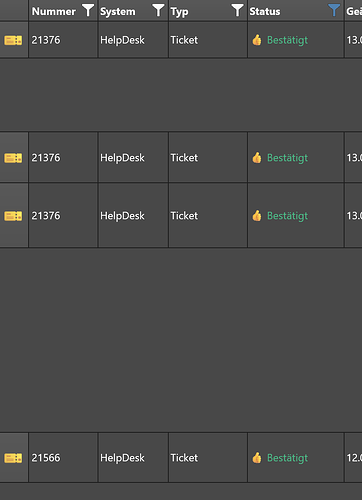The width and height of the screenshot is (362, 500).
Task: Sort by the Typ column header
Action: (179, 12)
